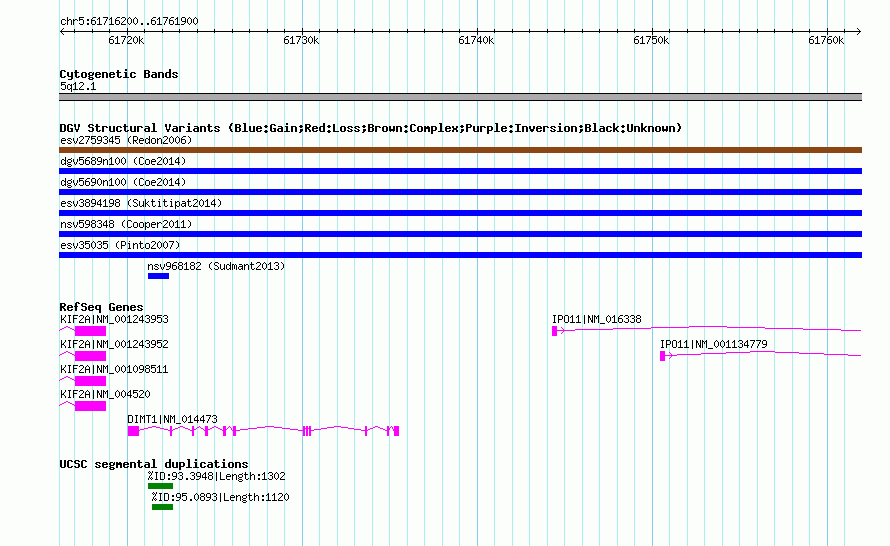This screenshot has width=890, height=546.
Task: Click the IPO11 NM_016338 first exon marker
Action: coord(555,331)
